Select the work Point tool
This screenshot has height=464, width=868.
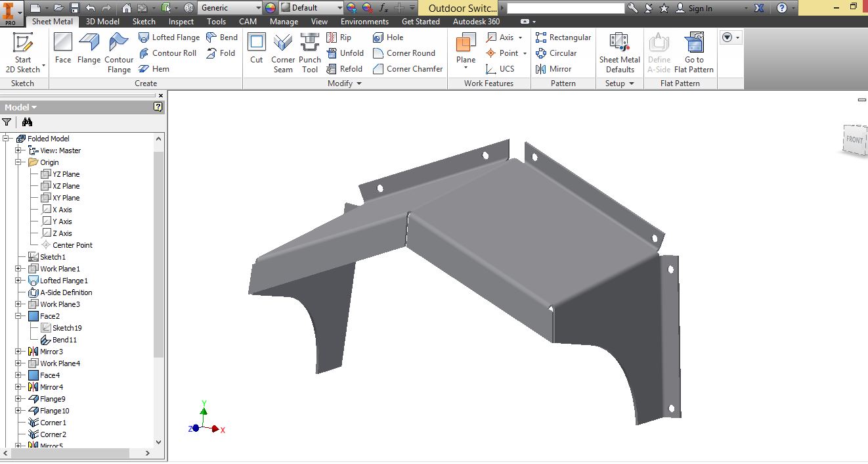(503, 53)
